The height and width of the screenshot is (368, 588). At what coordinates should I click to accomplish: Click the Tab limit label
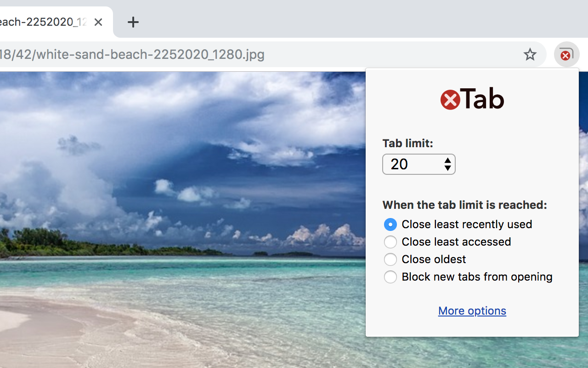(x=407, y=143)
